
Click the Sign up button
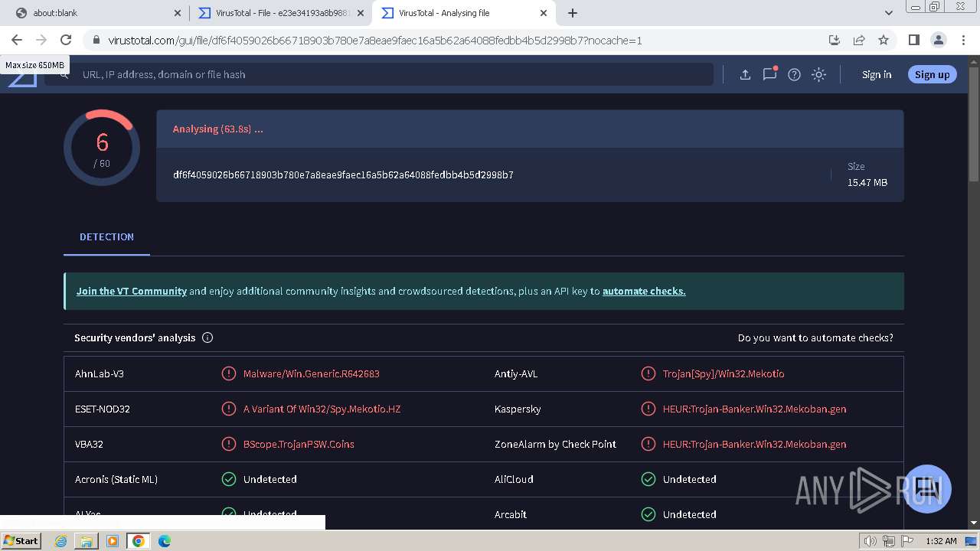click(932, 74)
